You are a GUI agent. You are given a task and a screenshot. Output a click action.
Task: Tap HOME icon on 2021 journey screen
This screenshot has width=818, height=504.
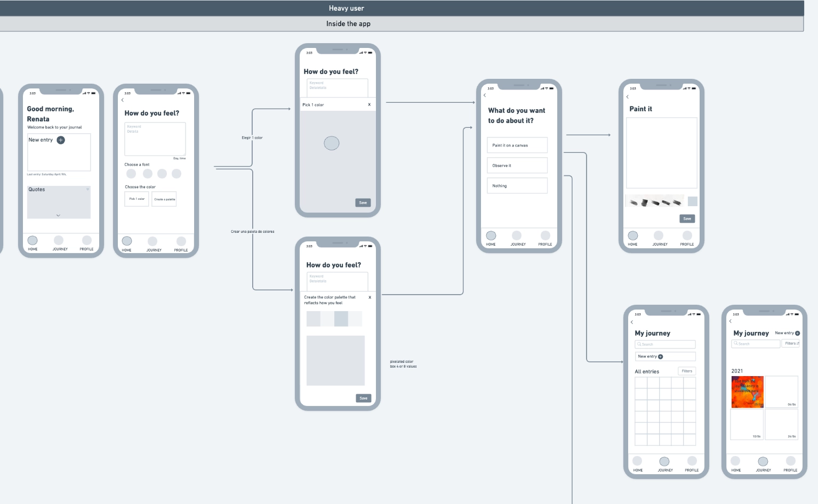[x=735, y=461]
